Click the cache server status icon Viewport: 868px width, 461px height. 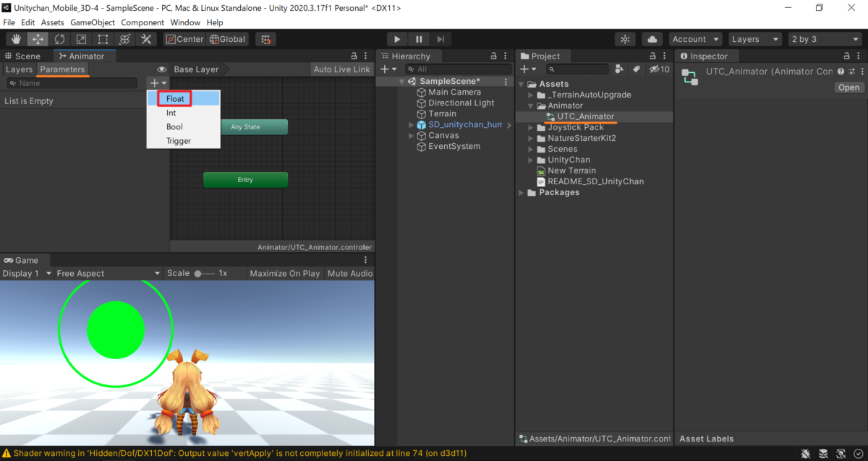(823, 453)
